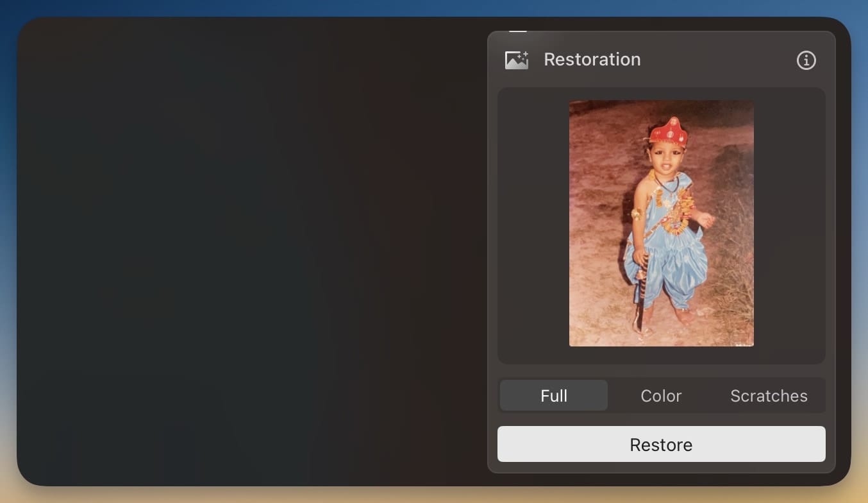Choose Color in the mode segmented control
Image resolution: width=868 pixels, height=503 pixels.
click(x=661, y=395)
